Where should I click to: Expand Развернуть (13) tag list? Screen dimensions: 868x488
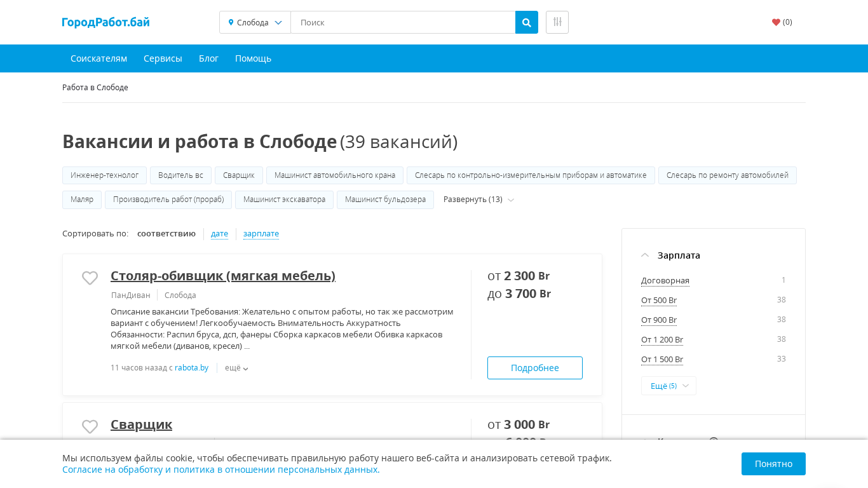(478, 200)
